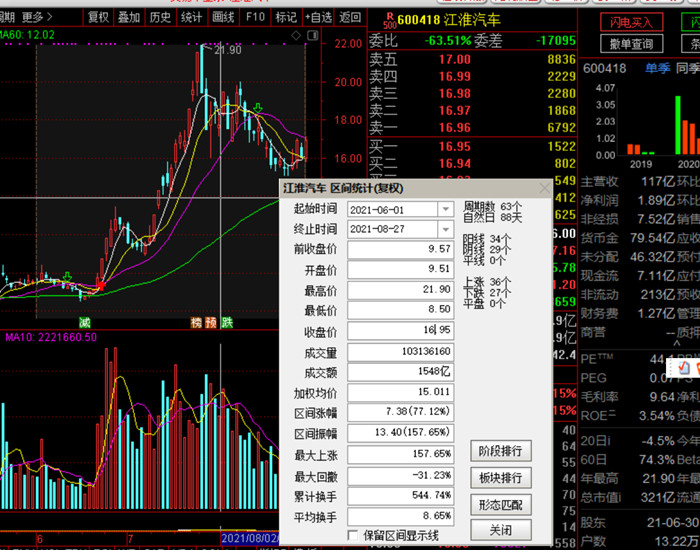This screenshot has width=700, height=550.
Task: Click the 关闭 button in dialog
Action: point(500,530)
